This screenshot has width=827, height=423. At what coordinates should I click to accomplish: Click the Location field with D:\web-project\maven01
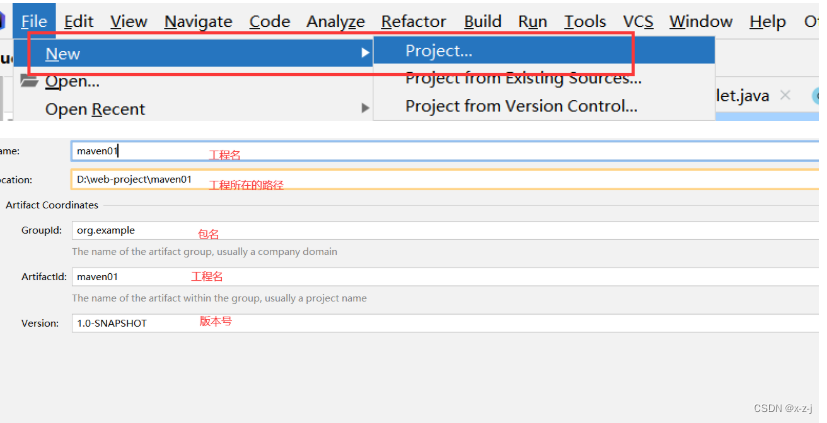tap(445, 179)
